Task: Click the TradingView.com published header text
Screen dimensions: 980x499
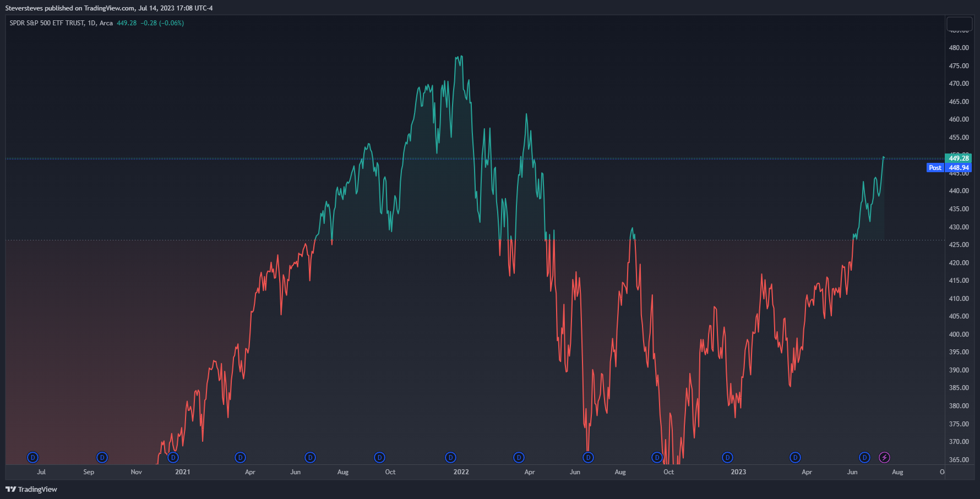Action: pos(109,8)
